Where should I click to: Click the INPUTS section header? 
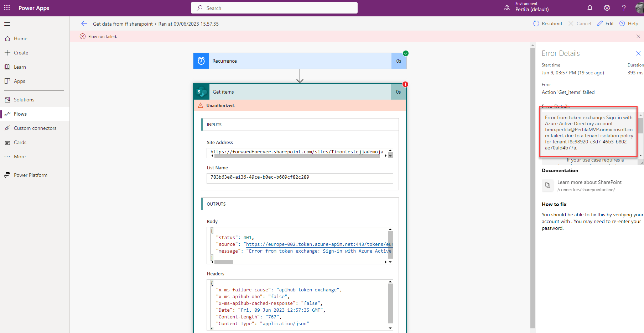click(300, 125)
